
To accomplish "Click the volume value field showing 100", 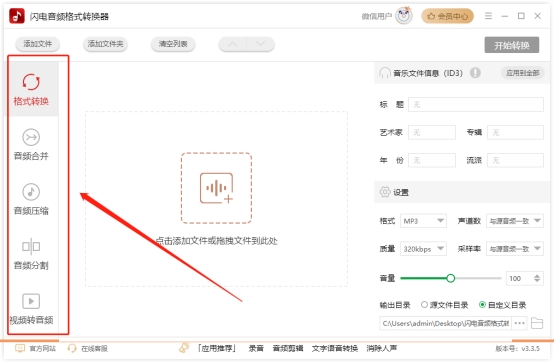I will coord(519,278).
